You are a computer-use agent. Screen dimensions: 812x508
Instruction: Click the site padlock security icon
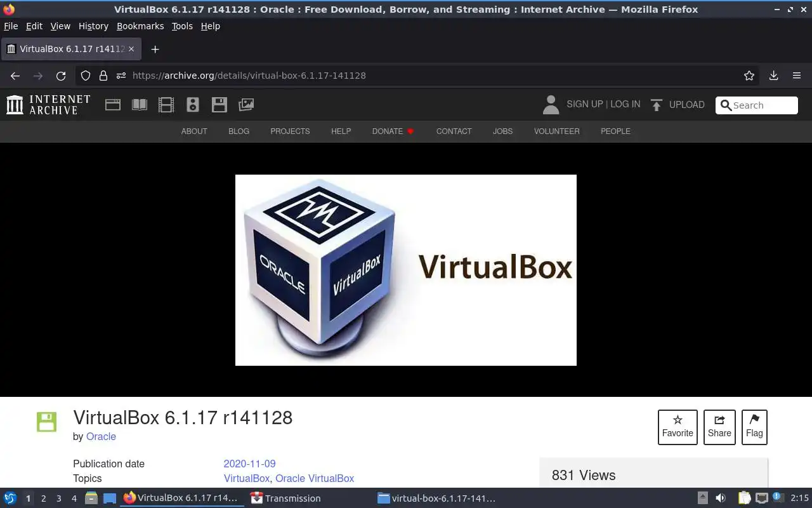(103, 76)
